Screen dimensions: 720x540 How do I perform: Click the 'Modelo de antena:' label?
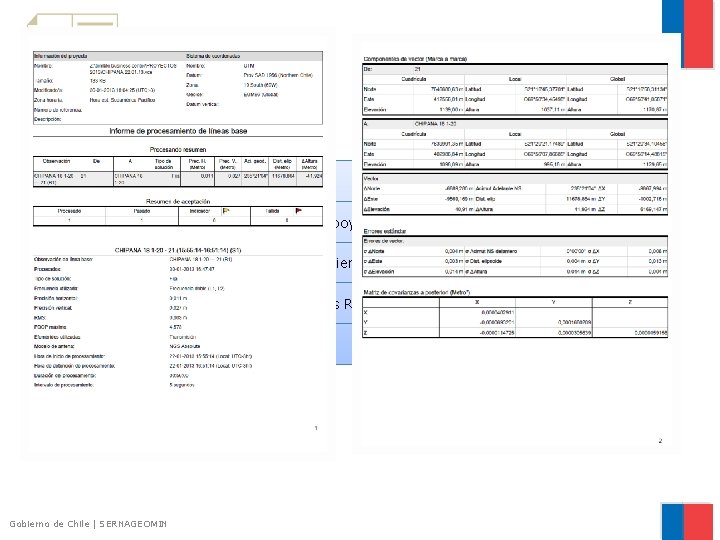pos(54,346)
